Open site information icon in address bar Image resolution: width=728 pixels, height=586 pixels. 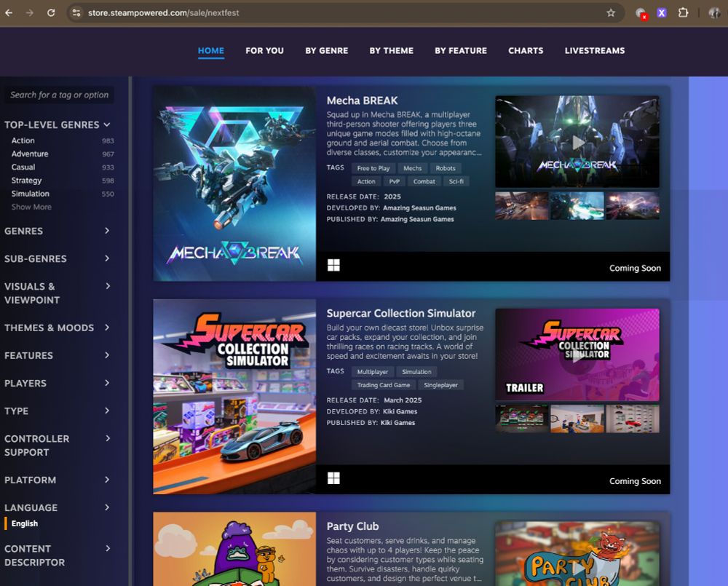tap(76, 13)
